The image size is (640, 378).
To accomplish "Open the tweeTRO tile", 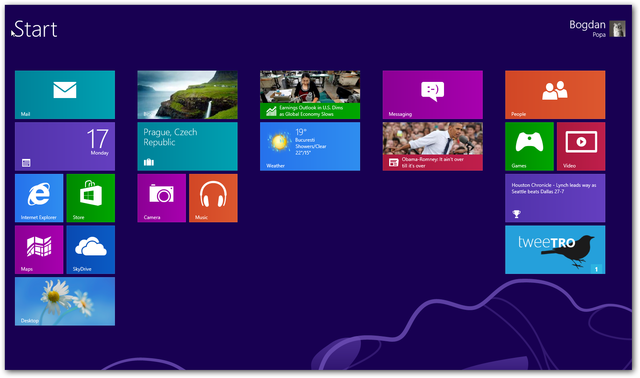I will (x=555, y=249).
